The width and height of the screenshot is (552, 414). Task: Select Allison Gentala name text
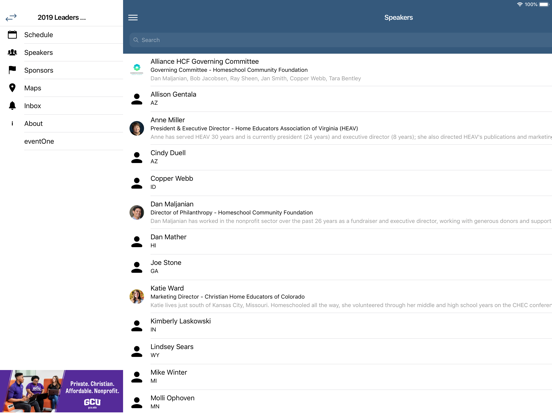[173, 94]
